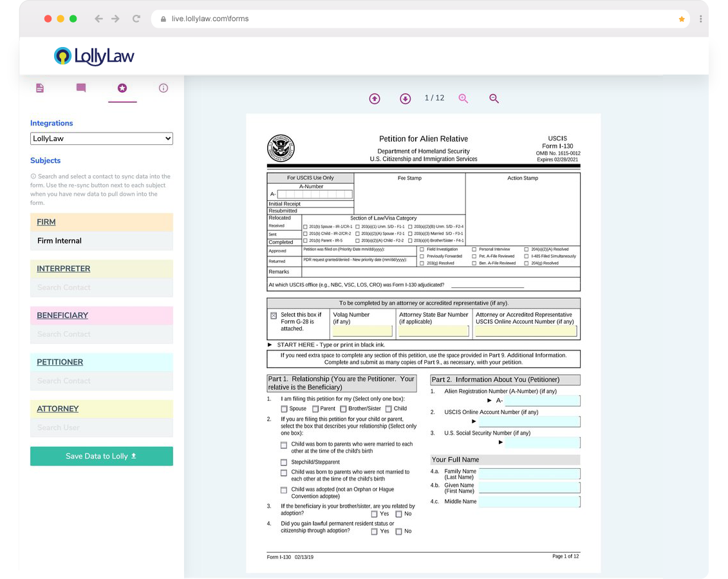Check the Child relationship box
The width and height of the screenshot is (728, 579).
(x=389, y=409)
